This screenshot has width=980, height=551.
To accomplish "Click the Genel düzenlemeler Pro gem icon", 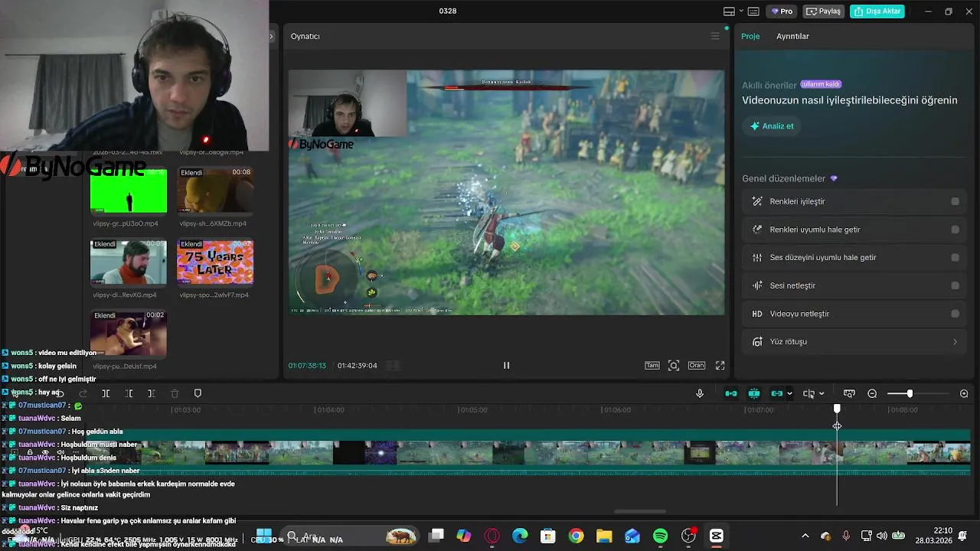I will [x=834, y=178].
